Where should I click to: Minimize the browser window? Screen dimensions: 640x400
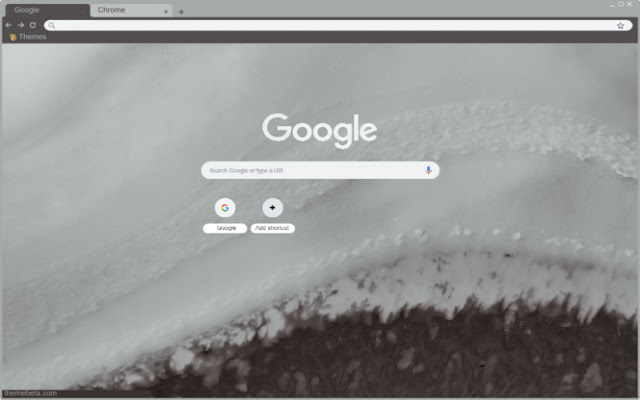612,4
